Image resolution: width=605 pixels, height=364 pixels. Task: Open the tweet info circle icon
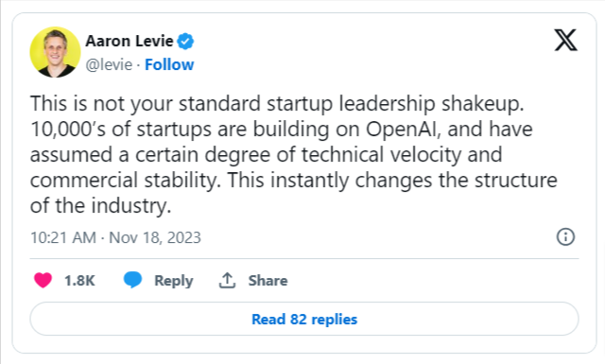[565, 236]
